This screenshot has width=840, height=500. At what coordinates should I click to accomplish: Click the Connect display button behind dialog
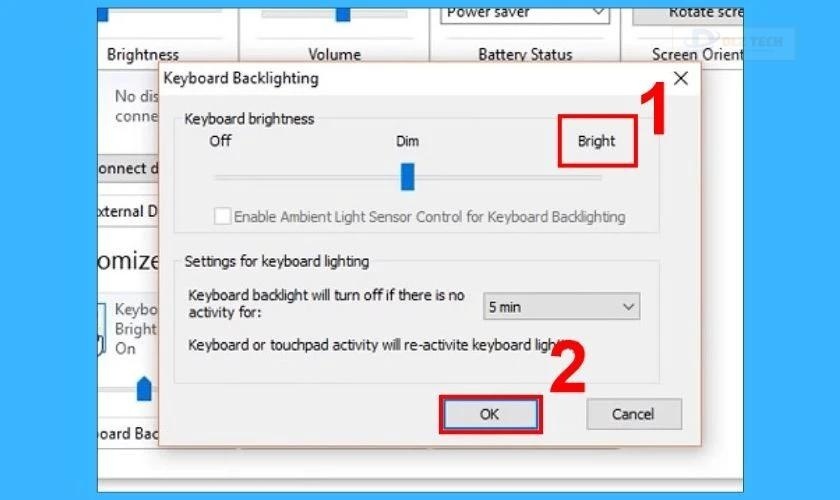128,168
